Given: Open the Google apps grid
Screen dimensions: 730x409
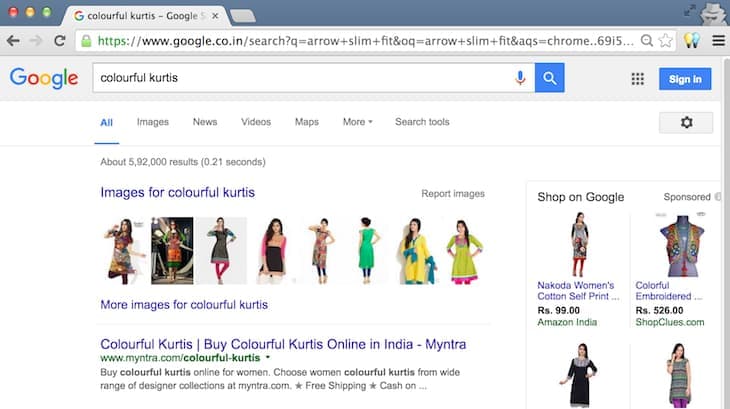Looking at the screenshot, I should click(638, 79).
